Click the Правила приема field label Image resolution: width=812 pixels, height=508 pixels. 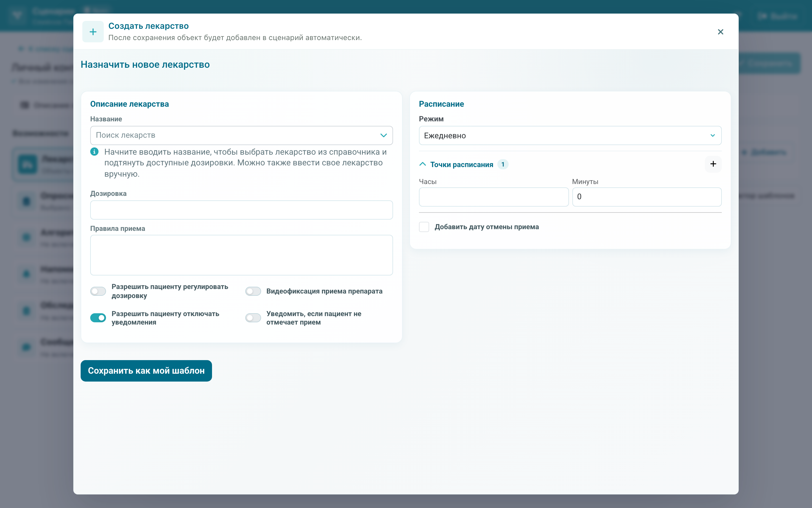[x=118, y=229]
